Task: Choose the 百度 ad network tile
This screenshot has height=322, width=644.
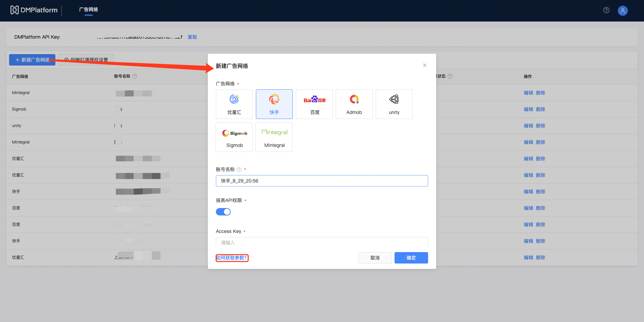Action: (x=314, y=104)
